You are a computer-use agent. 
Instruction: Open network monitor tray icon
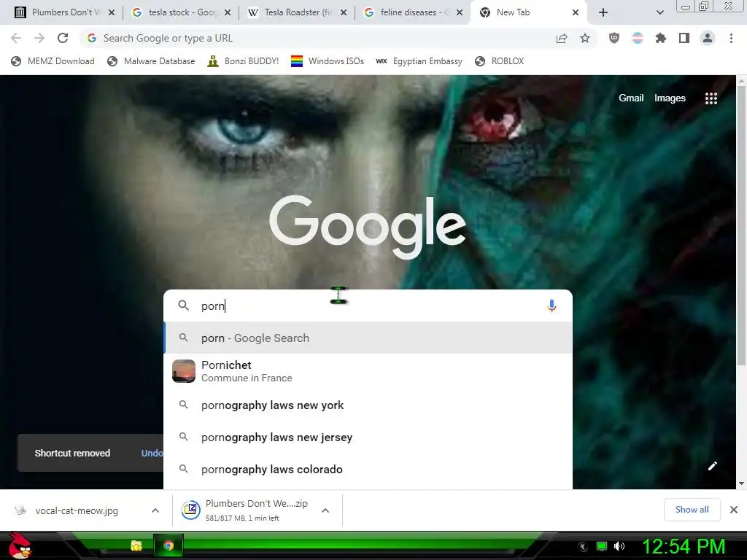point(602,546)
